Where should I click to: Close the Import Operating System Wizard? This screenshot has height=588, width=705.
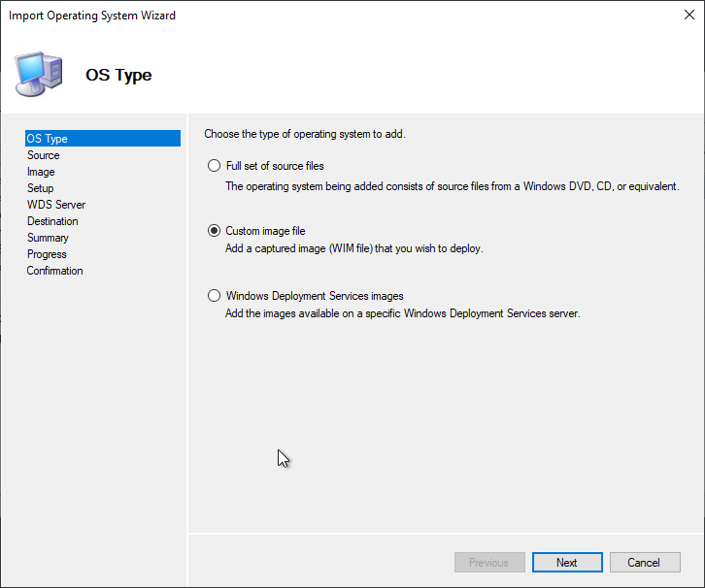pos(689,15)
